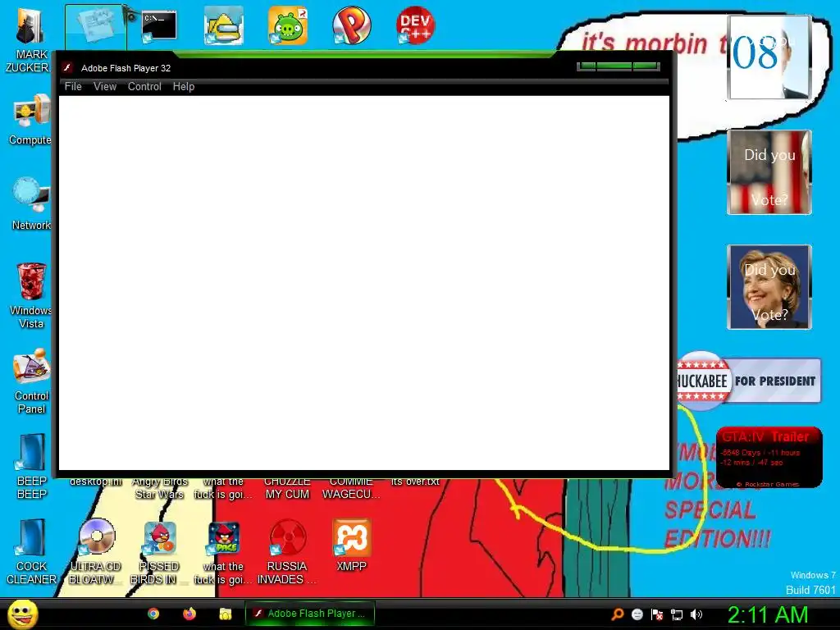Viewport: 840px width, 630px height.
Task: Open the Bad Piggies green pig shortcut
Action: tap(288, 25)
